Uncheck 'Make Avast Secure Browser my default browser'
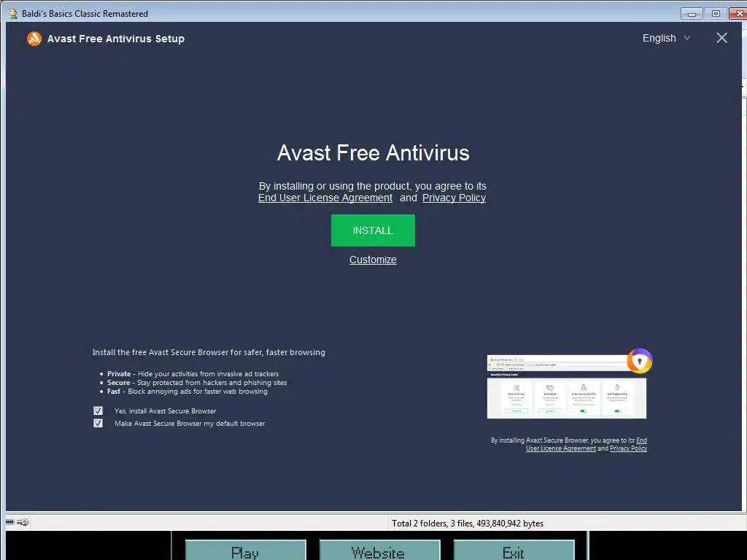Image resolution: width=747 pixels, height=560 pixels. [x=98, y=423]
